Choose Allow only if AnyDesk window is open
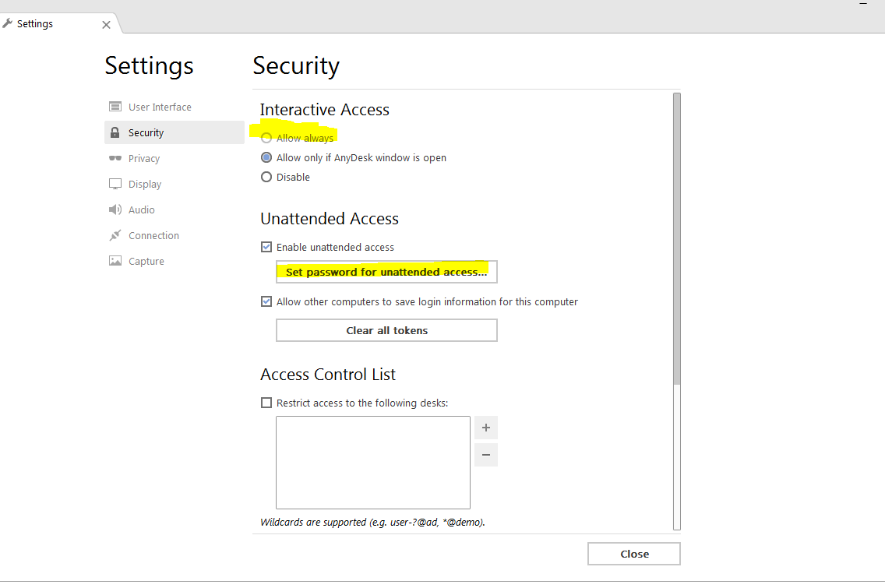The height and width of the screenshot is (588, 885). point(266,157)
